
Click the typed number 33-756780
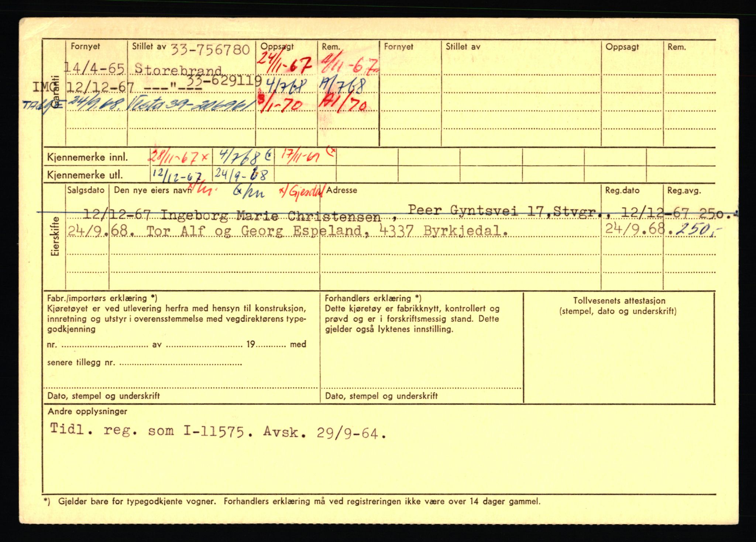[210, 50]
